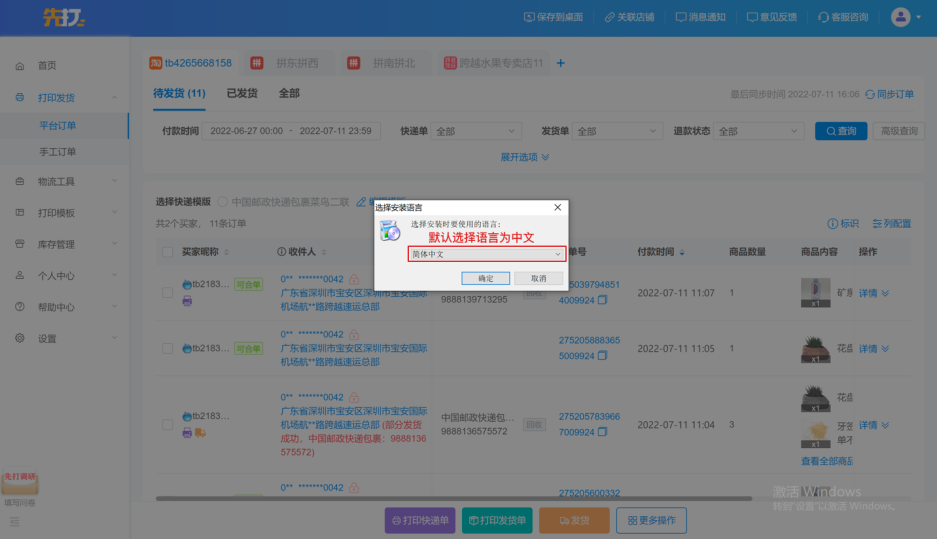Open the 简体中文 language dropdown
Viewport: 937px width, 539px height.
[486, 255]
